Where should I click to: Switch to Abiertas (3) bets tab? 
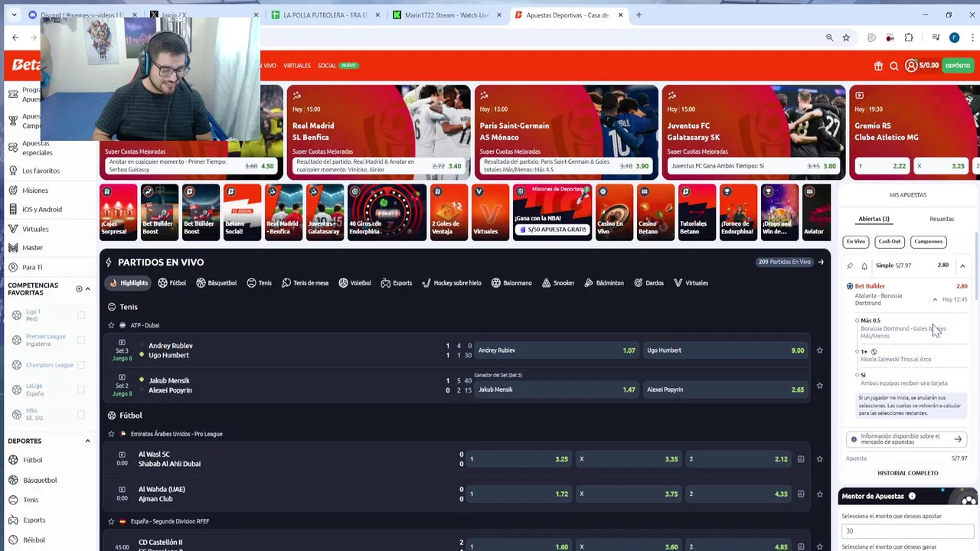[x=874, y=219]
